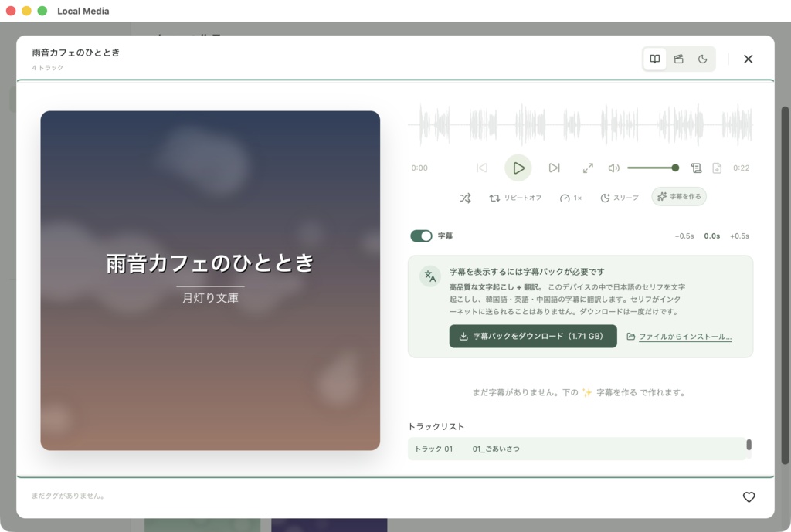
Task: Turn off the 字幕 switch
Action: tap(421, 236)
